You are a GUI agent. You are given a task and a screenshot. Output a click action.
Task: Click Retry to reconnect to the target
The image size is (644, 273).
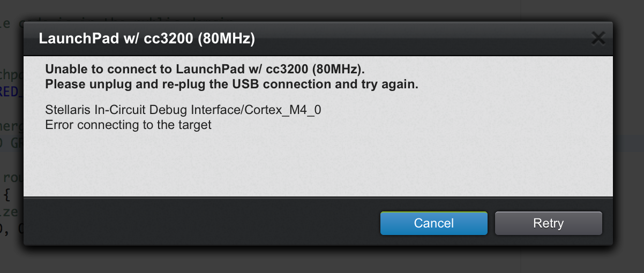coord(548,223)
